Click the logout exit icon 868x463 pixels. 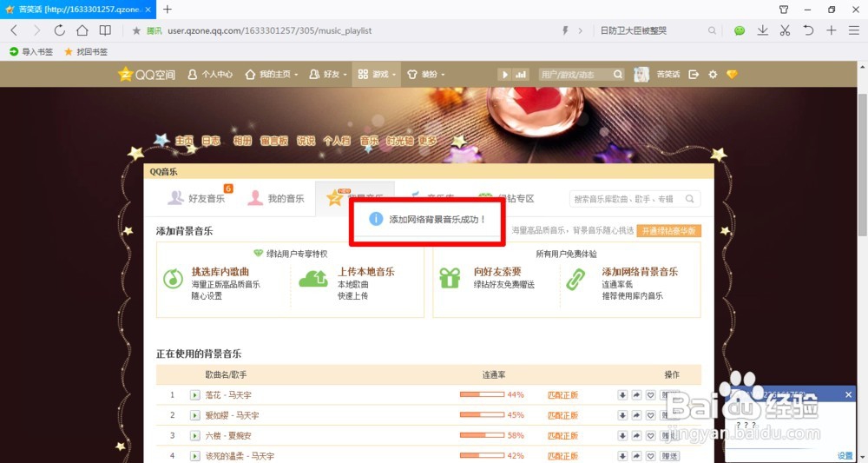[693, 74]
